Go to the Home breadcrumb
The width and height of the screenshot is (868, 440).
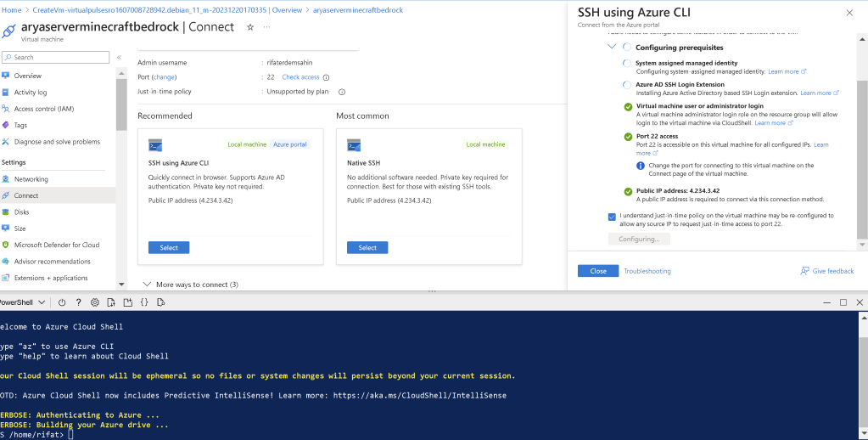(12, 10)
